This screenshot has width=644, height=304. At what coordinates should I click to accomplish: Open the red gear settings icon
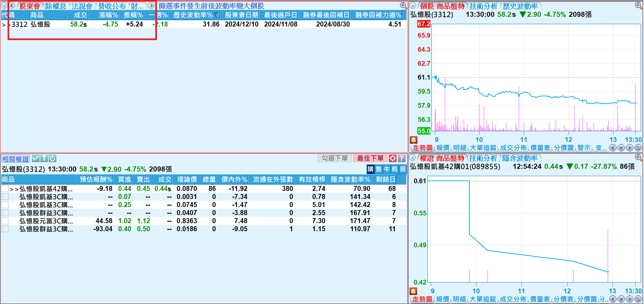point(393,158)
